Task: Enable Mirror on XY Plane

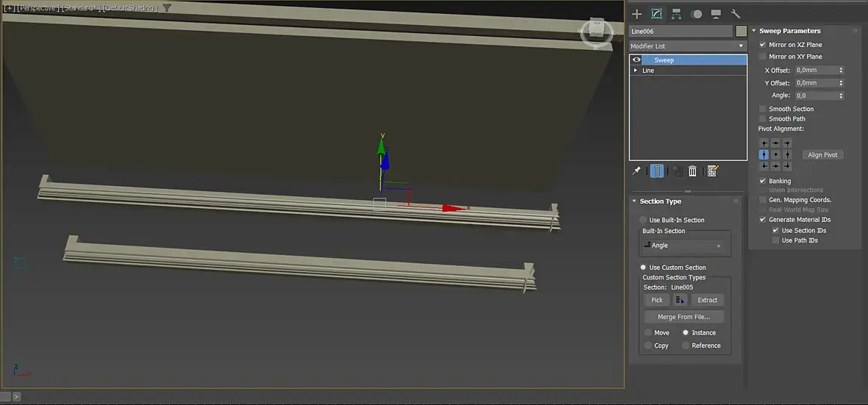Action: pos(763,57)
